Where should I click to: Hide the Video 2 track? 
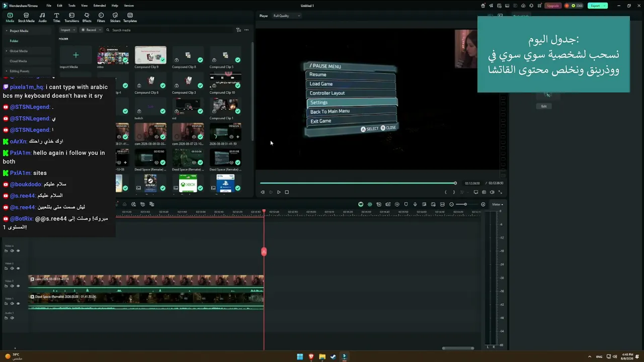[18, 286]
